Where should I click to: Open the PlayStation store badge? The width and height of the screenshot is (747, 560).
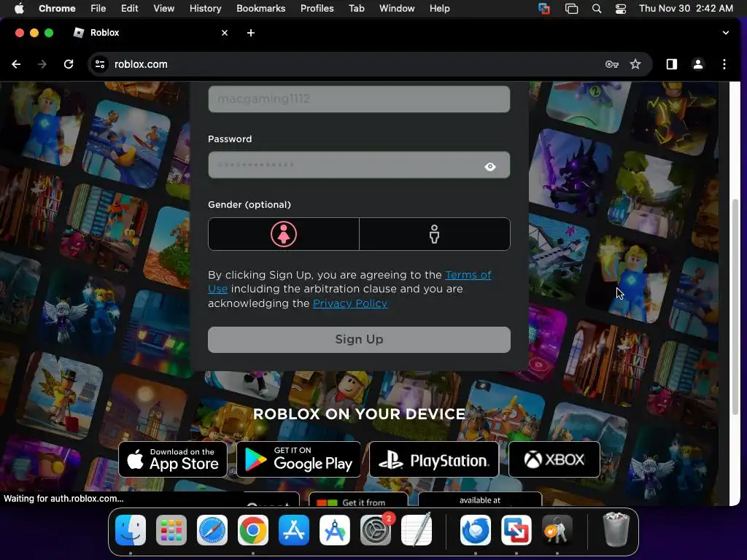(x=434, y=459)
